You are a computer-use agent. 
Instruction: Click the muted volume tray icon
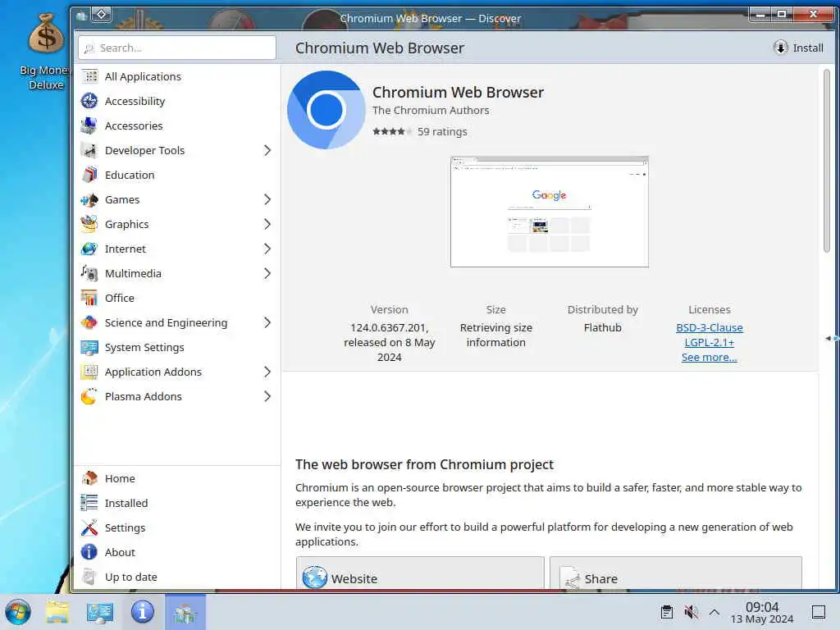coord(691,612)
